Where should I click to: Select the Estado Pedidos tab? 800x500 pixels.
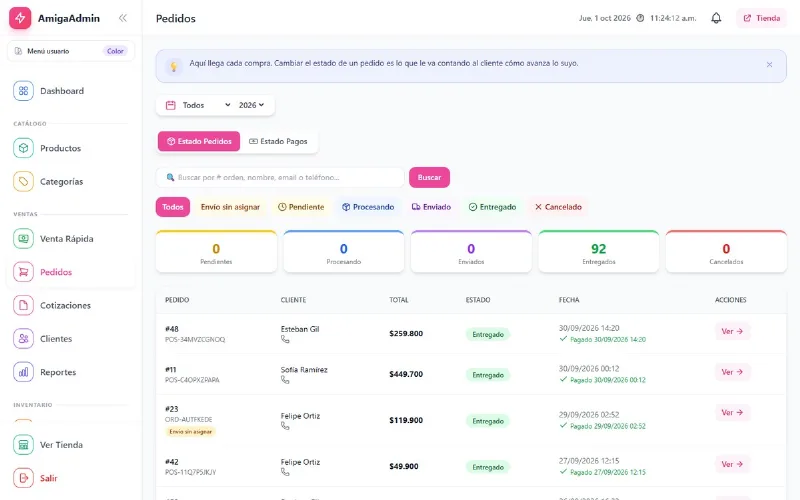point(199,141)
